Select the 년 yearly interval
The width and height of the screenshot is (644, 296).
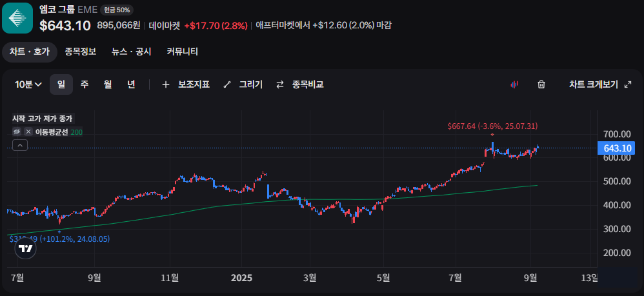131,84
